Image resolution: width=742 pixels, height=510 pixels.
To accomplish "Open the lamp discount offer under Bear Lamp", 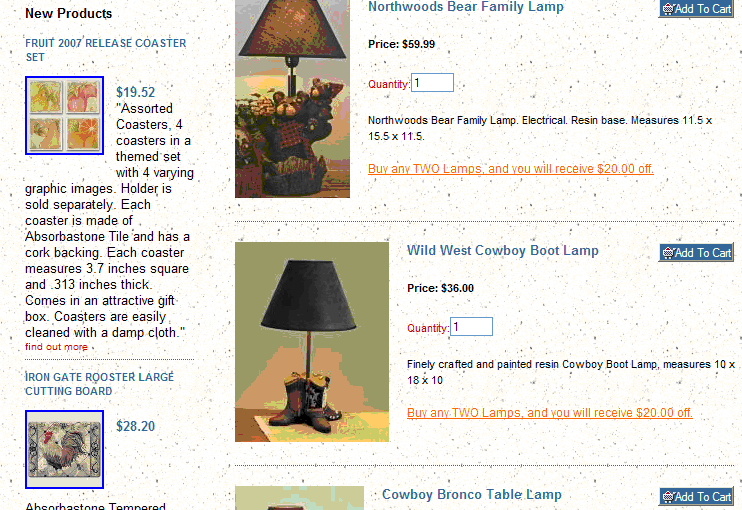I will [x=511, y=169].
